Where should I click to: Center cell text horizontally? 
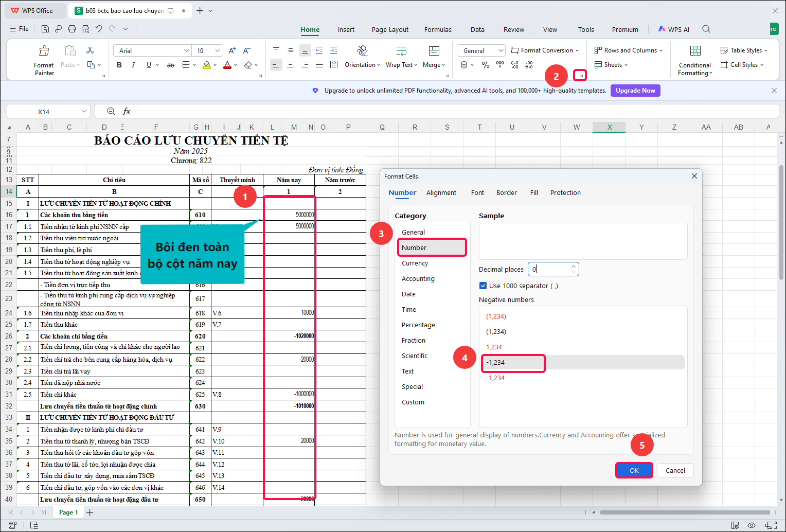[291, 65]
